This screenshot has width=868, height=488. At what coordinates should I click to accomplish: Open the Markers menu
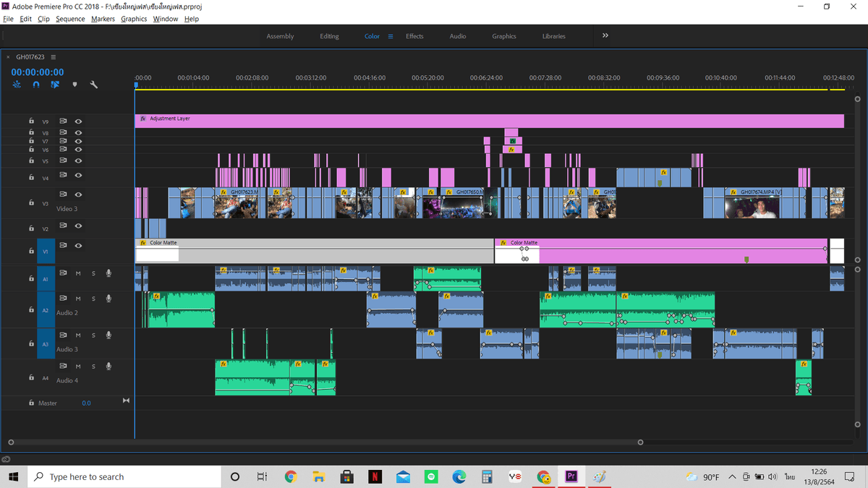pyautogui.click(x=103, y=19)
